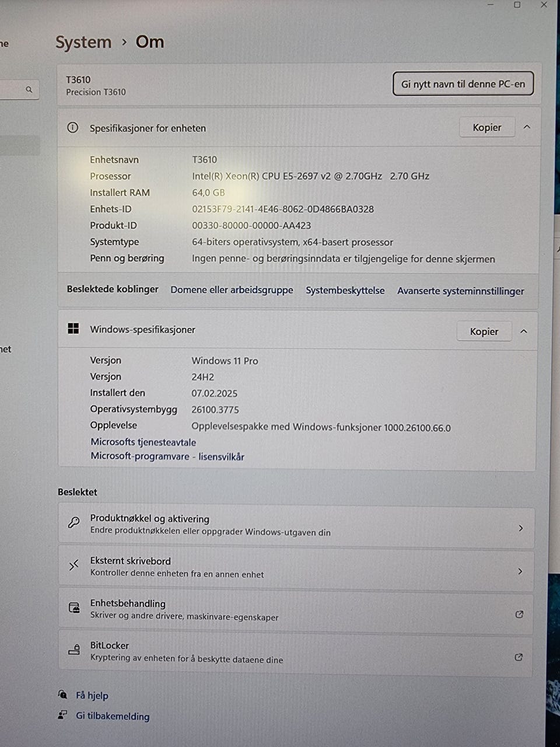This screenshot has height=747, width=560.
Task: Click the sidebar search field
Action: pyautogui.click(x=19, y=89)
